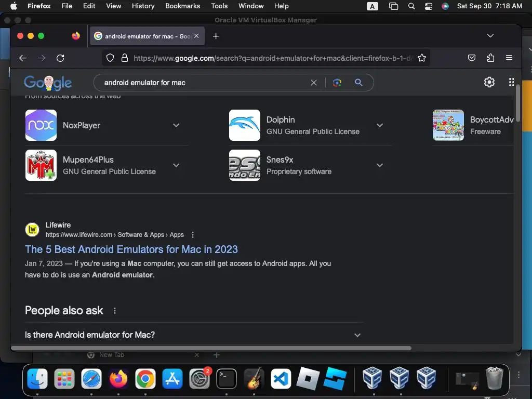Close the android emulator search tab
Screen dimensions: 532x399
point(196,36)
